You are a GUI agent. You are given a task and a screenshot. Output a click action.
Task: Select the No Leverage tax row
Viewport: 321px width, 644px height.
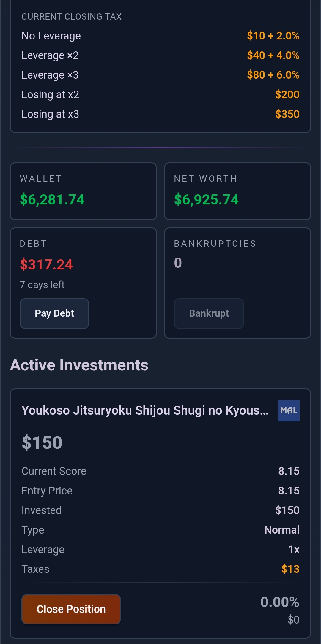[x=160, y=36]
